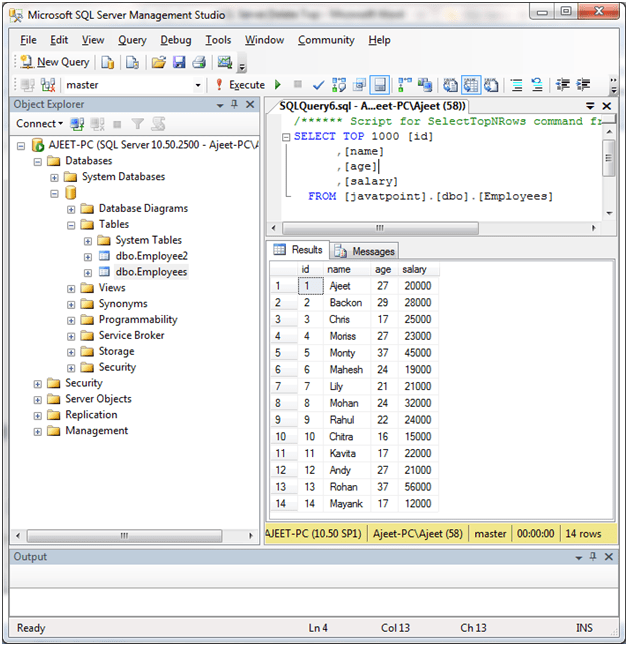Click the Filter funnel icon

point(137,124)
